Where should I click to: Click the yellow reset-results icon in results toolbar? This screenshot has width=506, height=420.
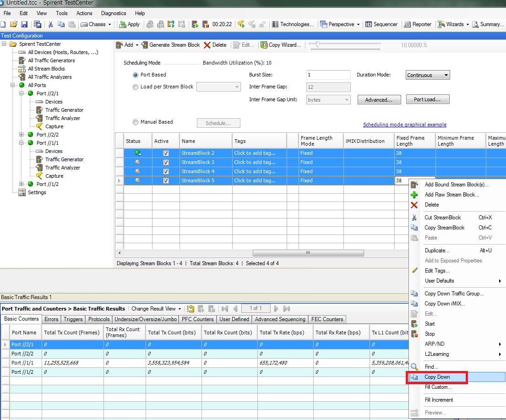190,309
